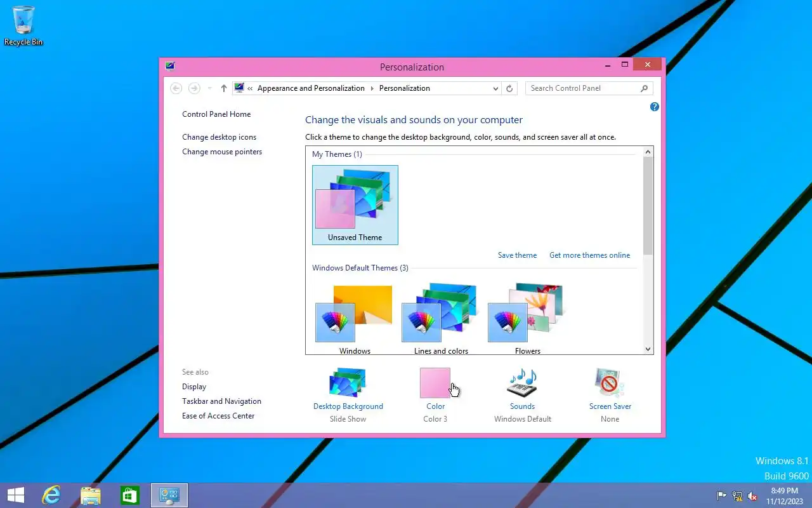Expand the address bar history dropdown
Image resolution: width=812 pixels, height=508 pixels.
pyautogui.click(x=495, y=88)
